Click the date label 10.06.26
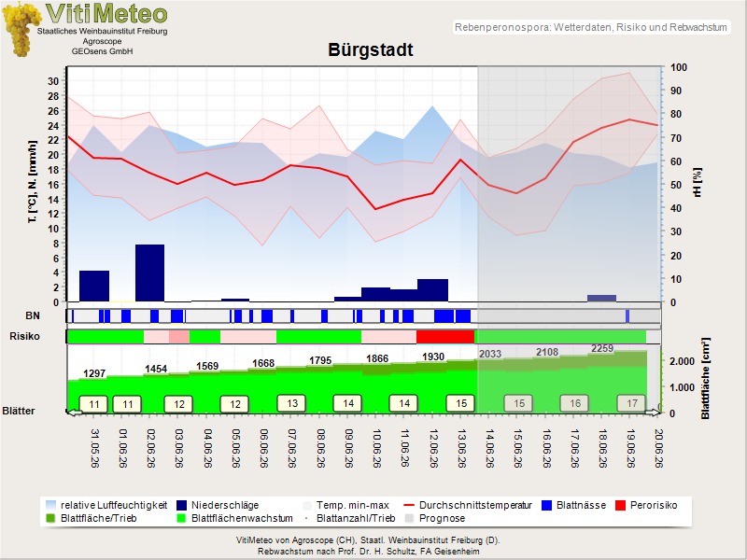 point(377,448)
